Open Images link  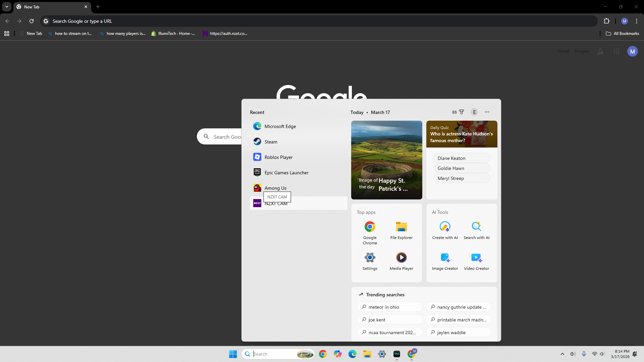581,51
